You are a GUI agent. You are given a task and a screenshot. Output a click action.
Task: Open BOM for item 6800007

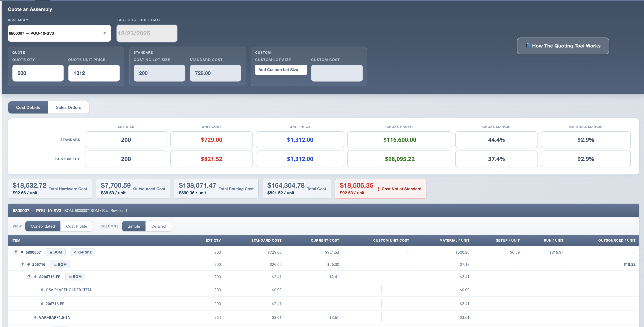click(x=55, y=252)
